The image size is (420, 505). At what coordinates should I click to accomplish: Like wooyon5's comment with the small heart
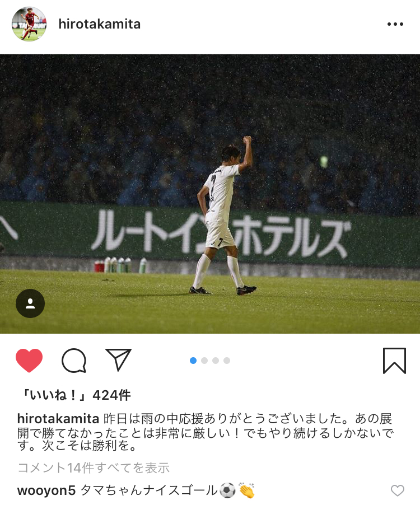pyautogui.click(x=398, y=490)
